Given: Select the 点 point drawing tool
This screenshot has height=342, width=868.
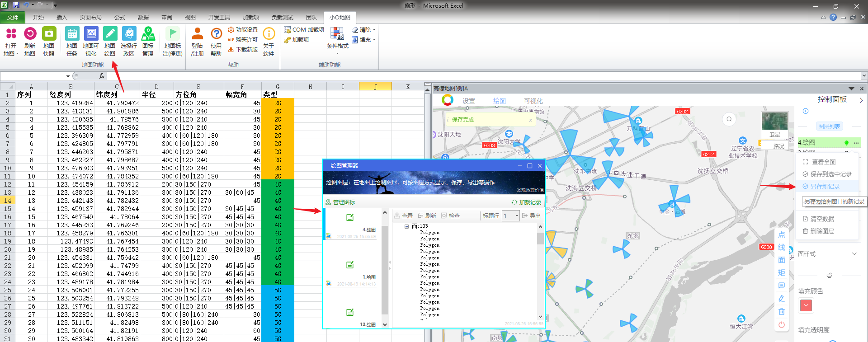Looking at the screenshot, I should [781, 235].
